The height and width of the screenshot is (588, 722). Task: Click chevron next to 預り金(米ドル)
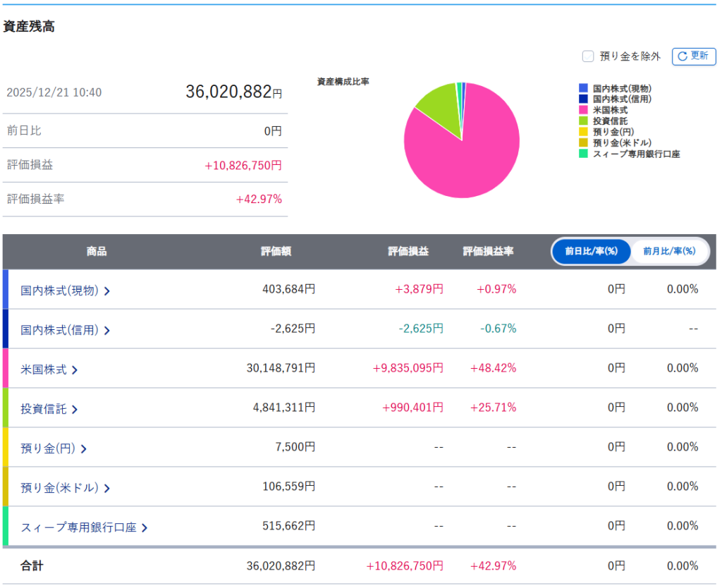click(x=107, y=487)
